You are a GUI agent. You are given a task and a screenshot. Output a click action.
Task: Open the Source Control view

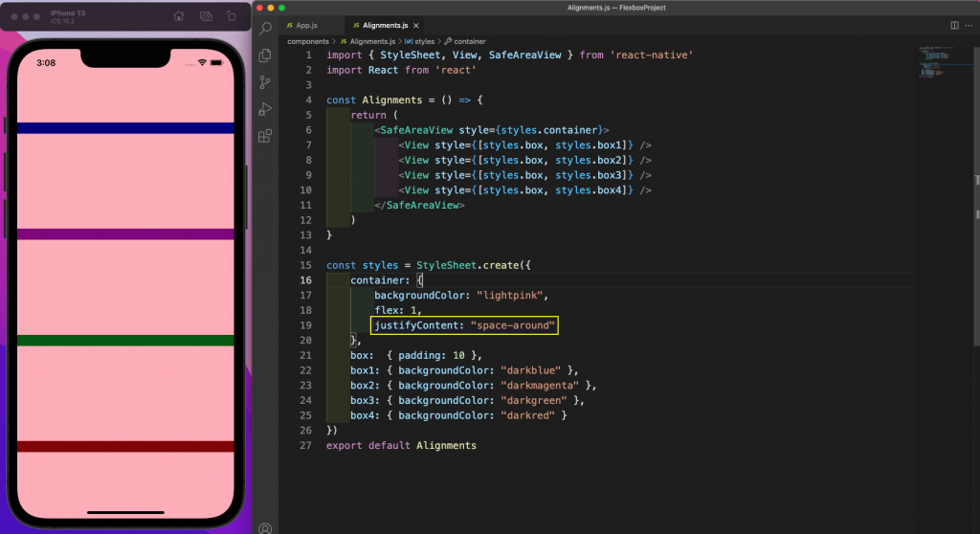coord(265,82)
